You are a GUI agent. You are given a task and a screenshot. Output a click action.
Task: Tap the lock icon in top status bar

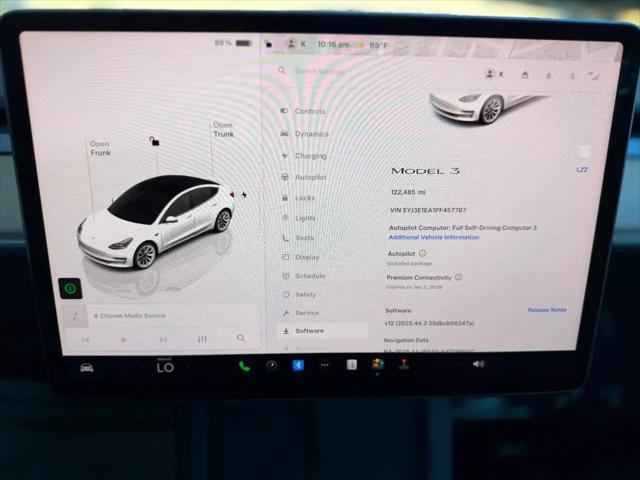[268, 43]
